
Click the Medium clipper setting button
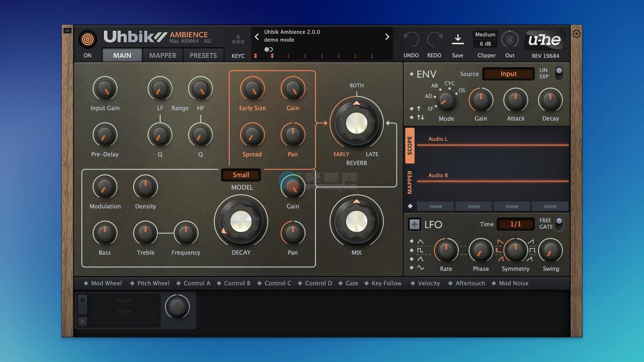[485, 35]
